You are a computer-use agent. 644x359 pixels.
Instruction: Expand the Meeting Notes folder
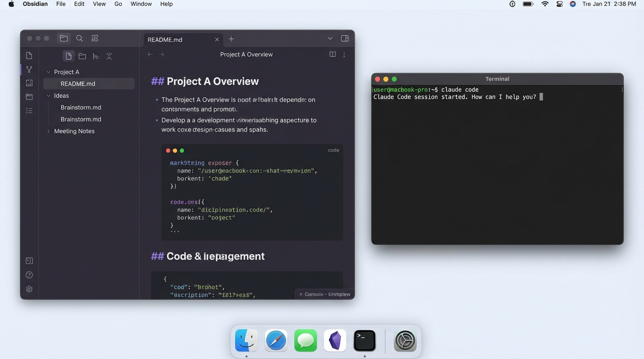point(48,131)
